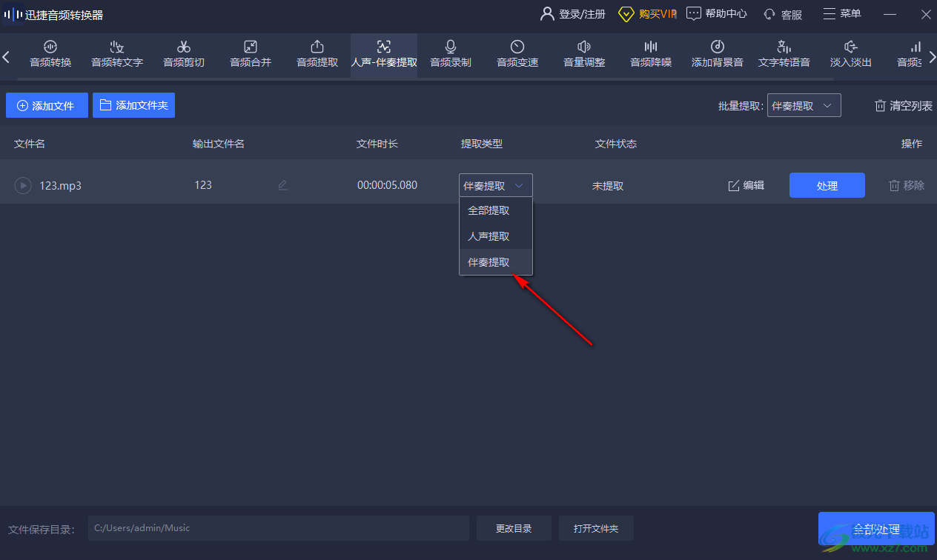Screen dimensions: 937x560
Task: Click the pencil icon to rename output file
Action: [x=282, y=185]
